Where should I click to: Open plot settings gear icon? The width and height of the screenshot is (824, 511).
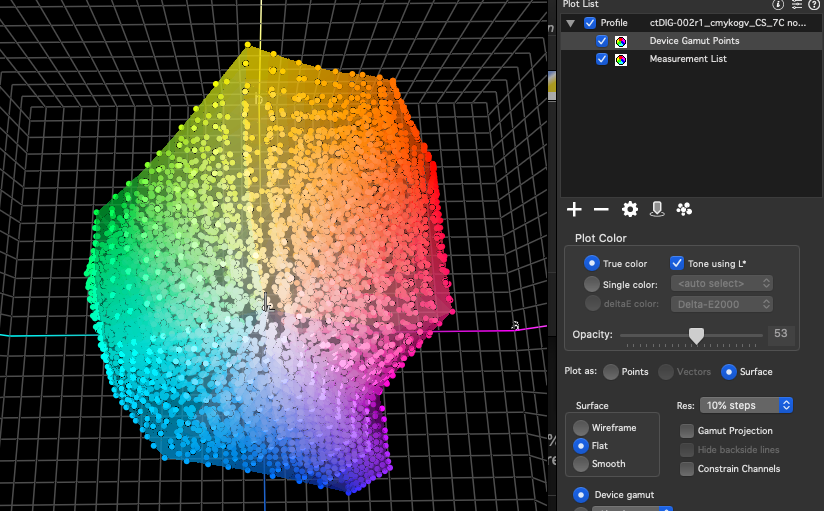coord(629,209)
